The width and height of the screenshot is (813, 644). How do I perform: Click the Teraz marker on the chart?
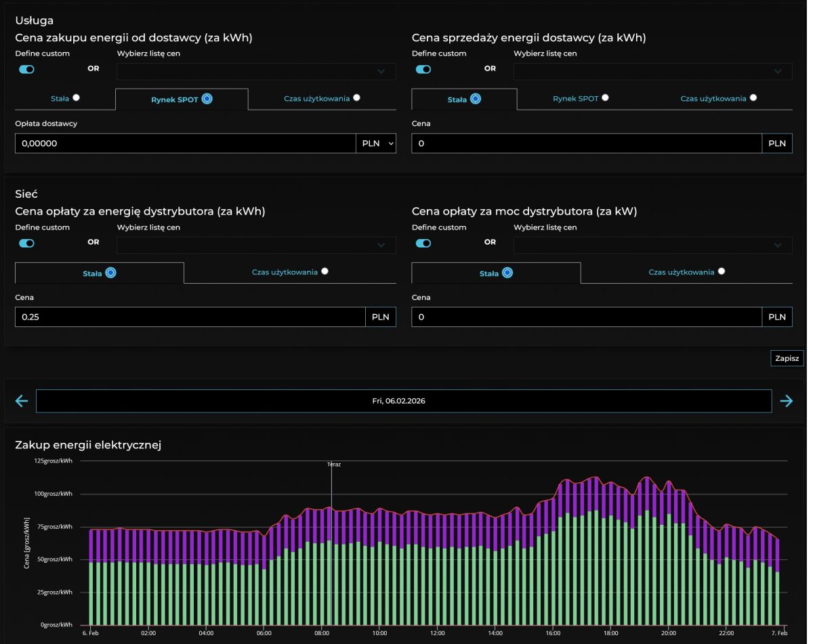331,465
